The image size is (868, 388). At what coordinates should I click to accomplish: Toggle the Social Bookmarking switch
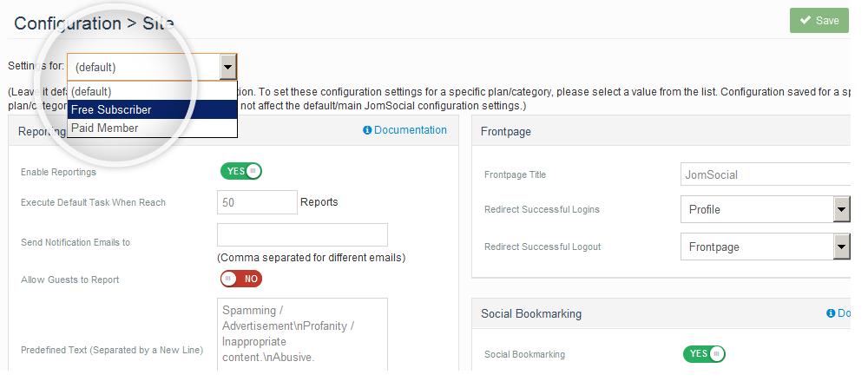tap(703, 353)
